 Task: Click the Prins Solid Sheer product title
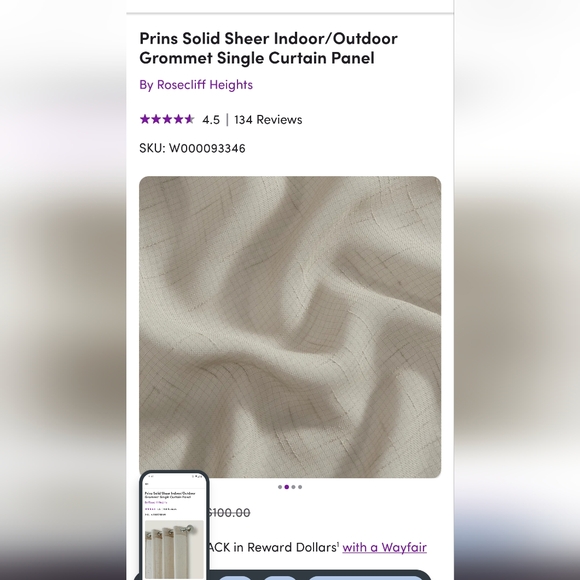coord(269,48)
